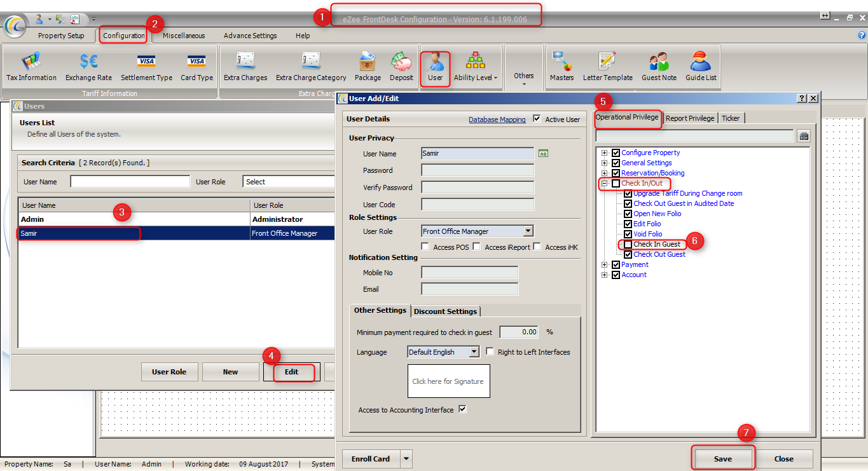
Task: Collapse the Check In/Out tree node
Action: [x=605, y=184]
